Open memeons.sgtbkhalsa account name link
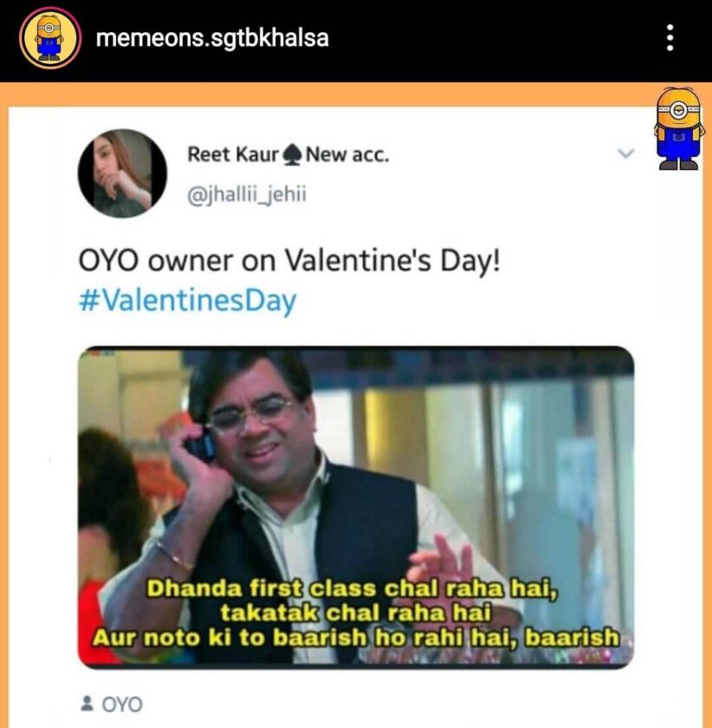This screenshot has height=728, width=712. (212, 38)
